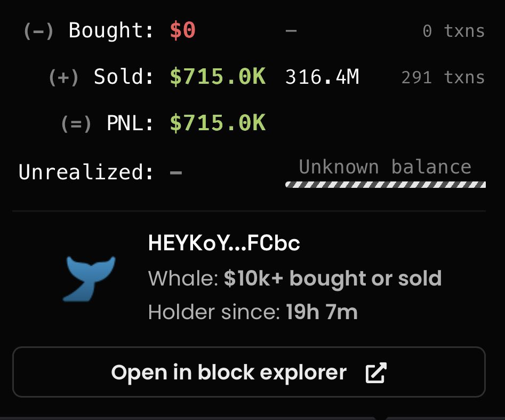This screenshot has height=420, width=505.
Task: Click the dash in the Bought amount column
Action: 291,31
